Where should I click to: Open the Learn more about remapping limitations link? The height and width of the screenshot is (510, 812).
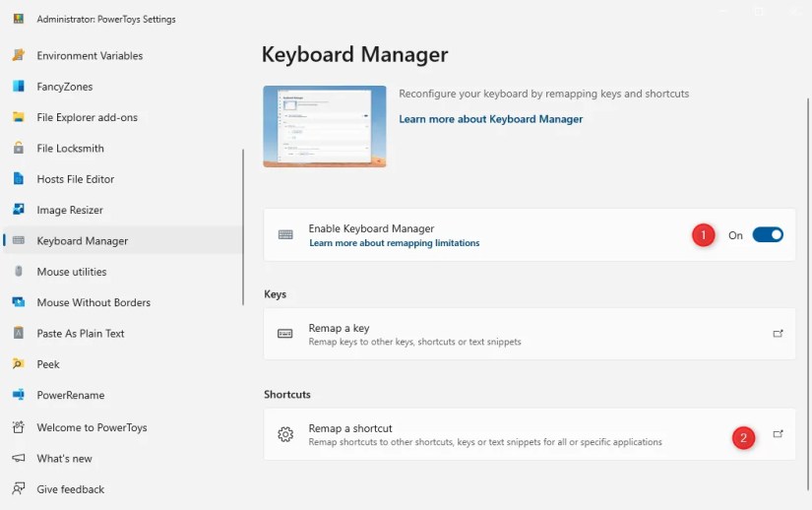click(394, 243)
